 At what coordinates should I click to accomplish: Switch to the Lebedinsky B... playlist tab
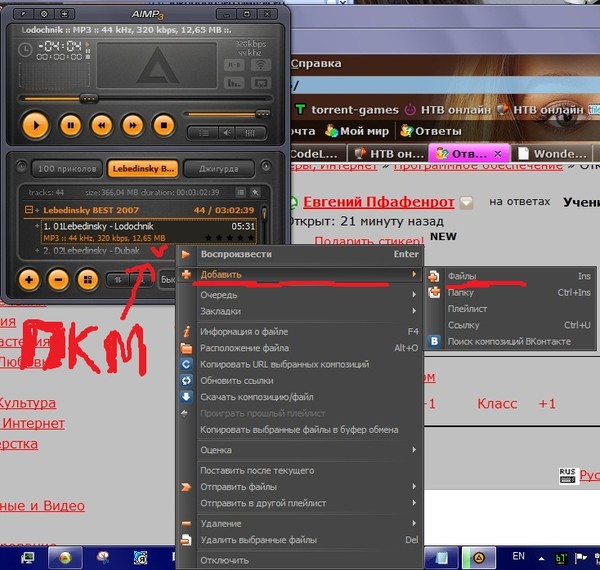click(x=143, y=169)
